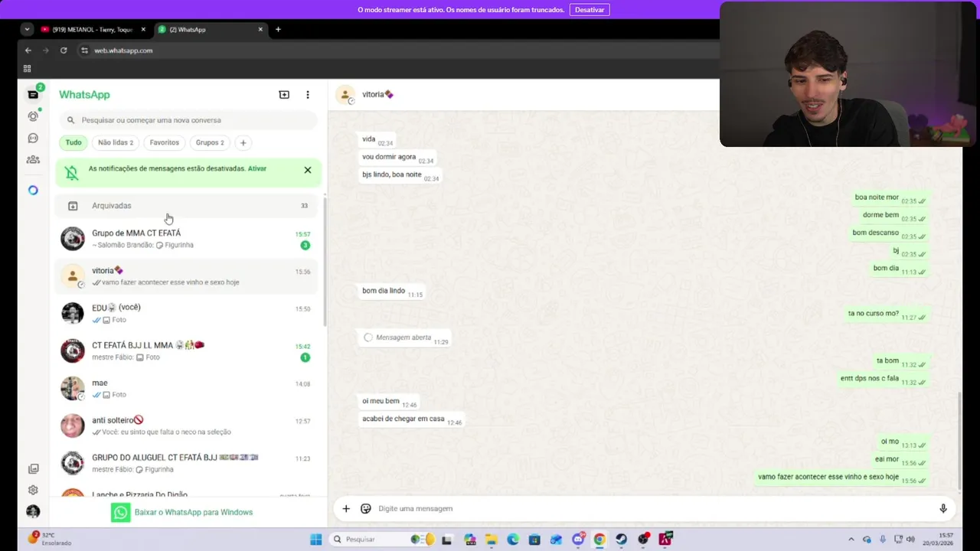
Task: Click the chat list scrollbar
Action: [x=325, y=260]
